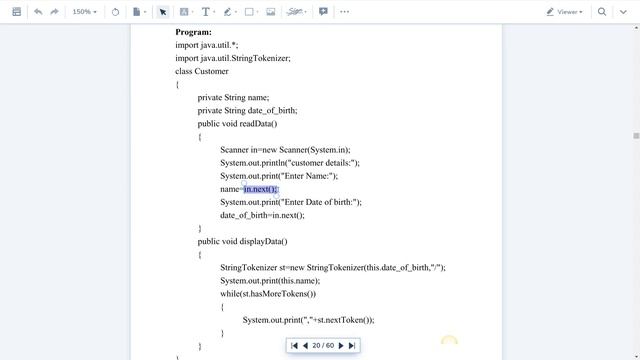Expand the highlight tool options arrow

pyautogui.click(x=193, y=12)
